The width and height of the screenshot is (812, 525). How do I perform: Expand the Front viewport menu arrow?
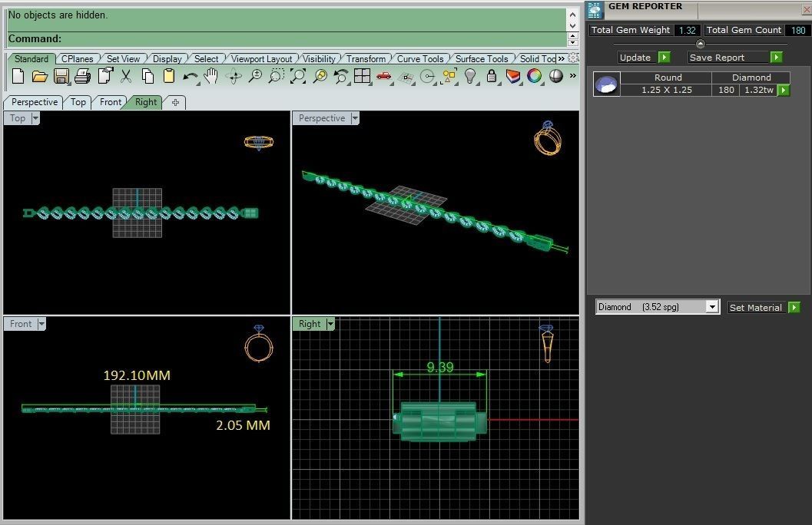click(x=41, y=324)
